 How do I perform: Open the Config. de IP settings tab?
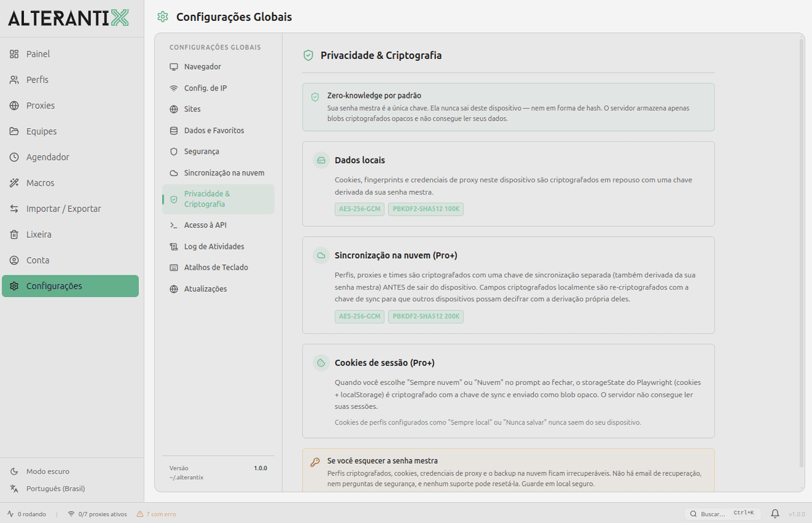point(218,88)
